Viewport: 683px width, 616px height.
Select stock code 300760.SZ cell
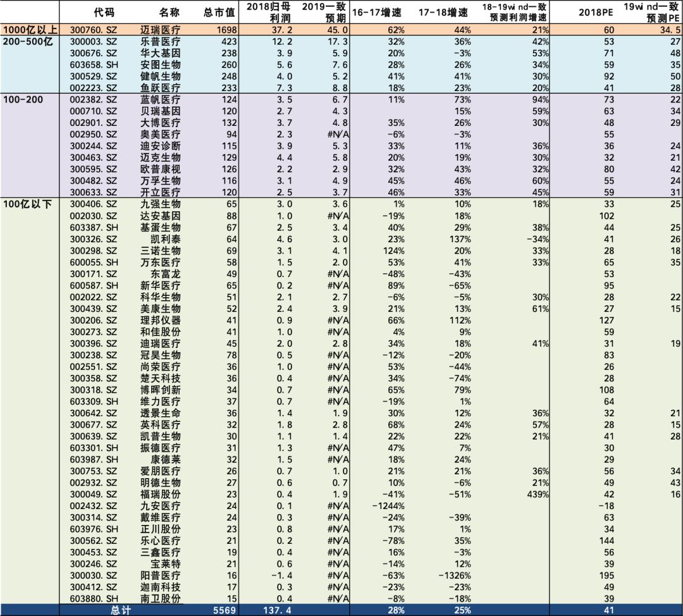93,30
